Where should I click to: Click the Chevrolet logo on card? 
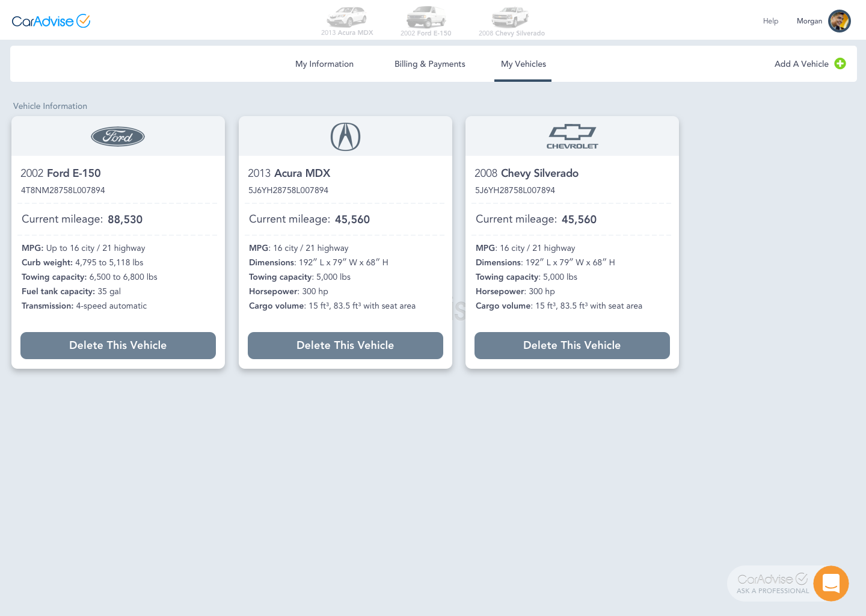pos(572,137)
